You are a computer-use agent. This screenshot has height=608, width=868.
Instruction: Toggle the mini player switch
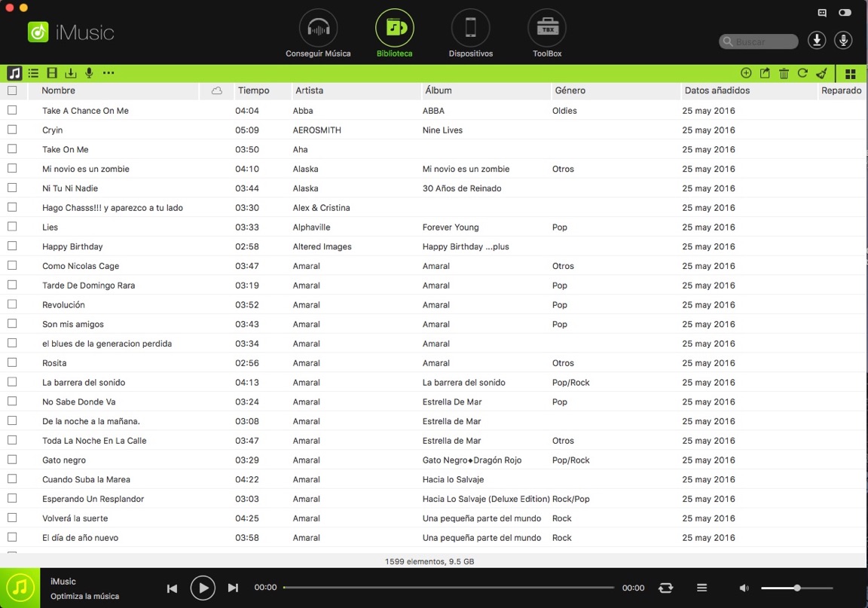(x=845, y=13)
